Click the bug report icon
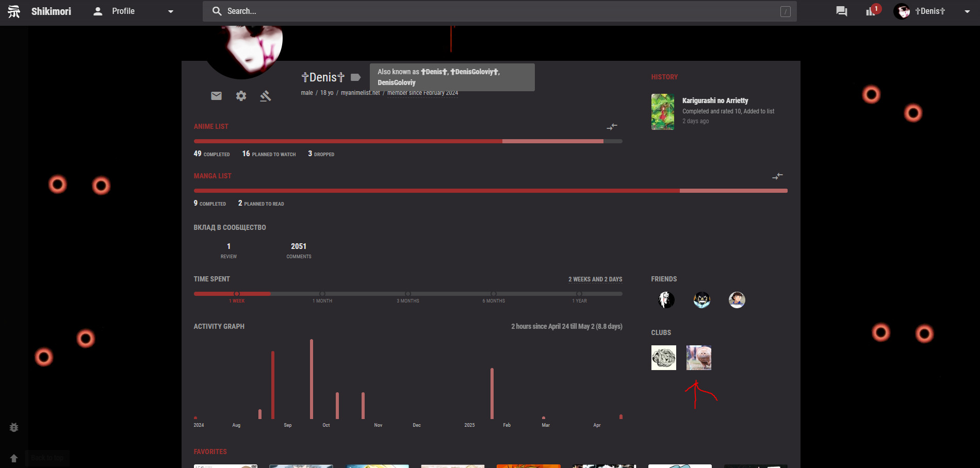This screenshot has width=980, height=468. coord(14,427)
